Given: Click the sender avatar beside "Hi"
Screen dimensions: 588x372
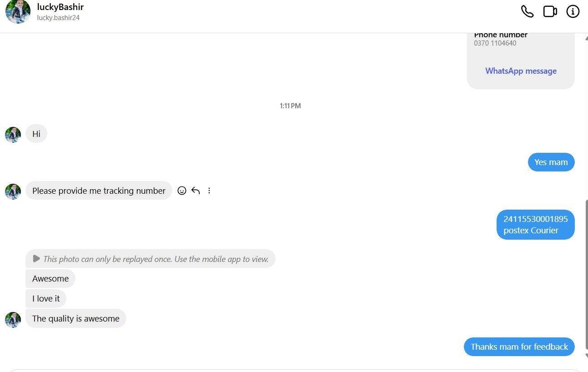Looking at the screenshot, I should point(13,135).
